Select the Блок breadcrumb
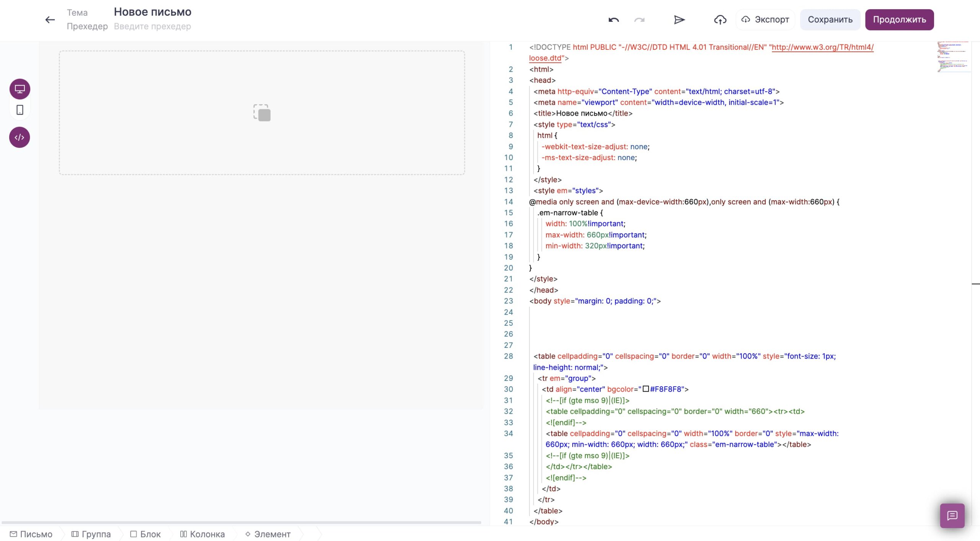The image size is (980, 541). coord(145,534)
